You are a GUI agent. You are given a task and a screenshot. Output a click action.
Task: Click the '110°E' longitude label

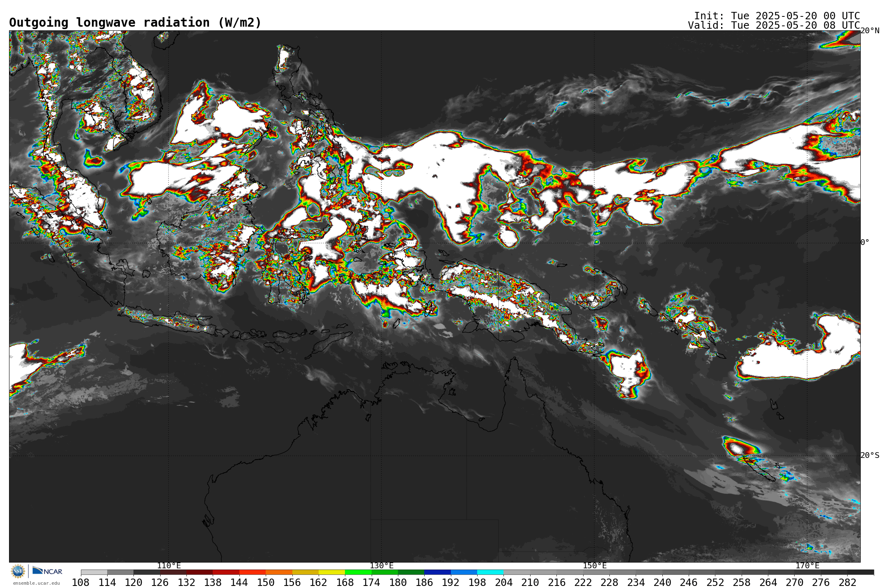[x=169, y=566]
